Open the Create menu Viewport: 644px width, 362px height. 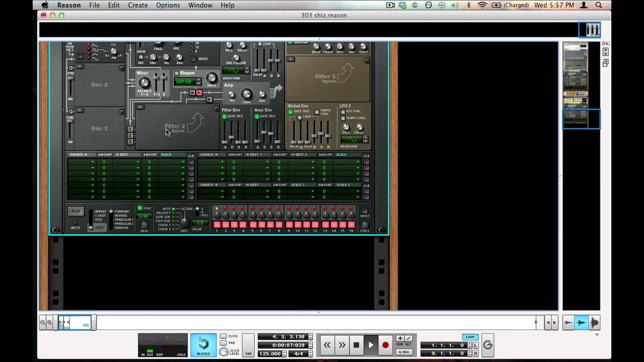[x=137, y=5]
